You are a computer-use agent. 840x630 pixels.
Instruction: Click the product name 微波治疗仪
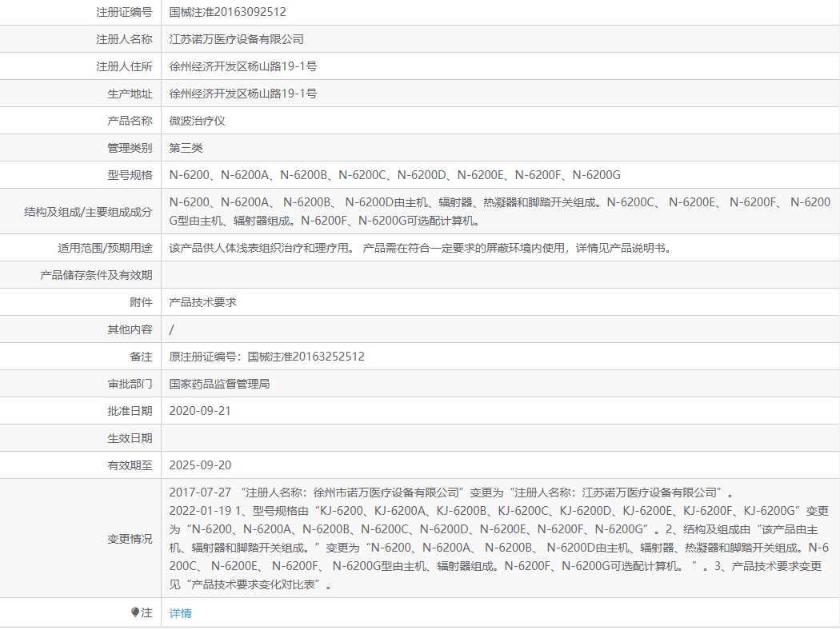pos(197,121)
